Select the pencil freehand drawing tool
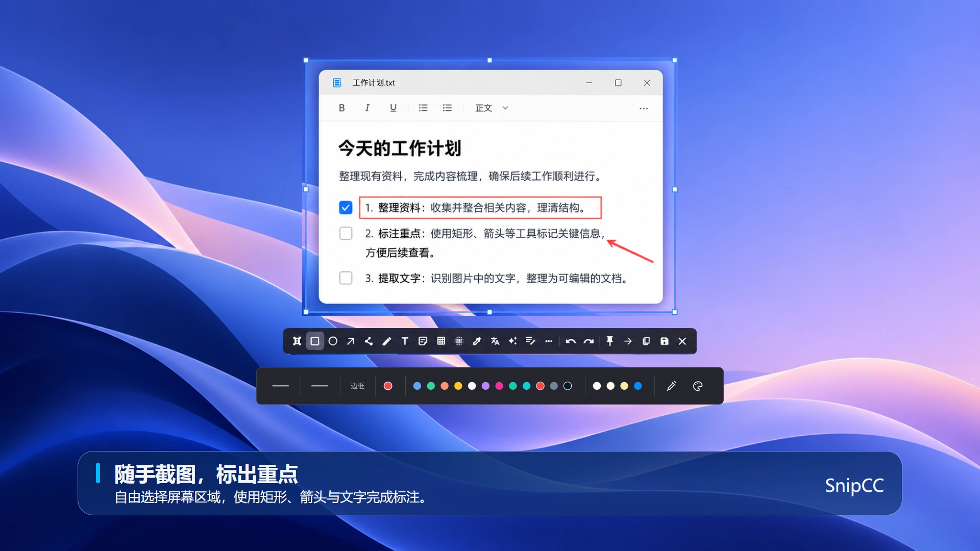The height and width of the screenshot is (551, 980). pos(387,341)
